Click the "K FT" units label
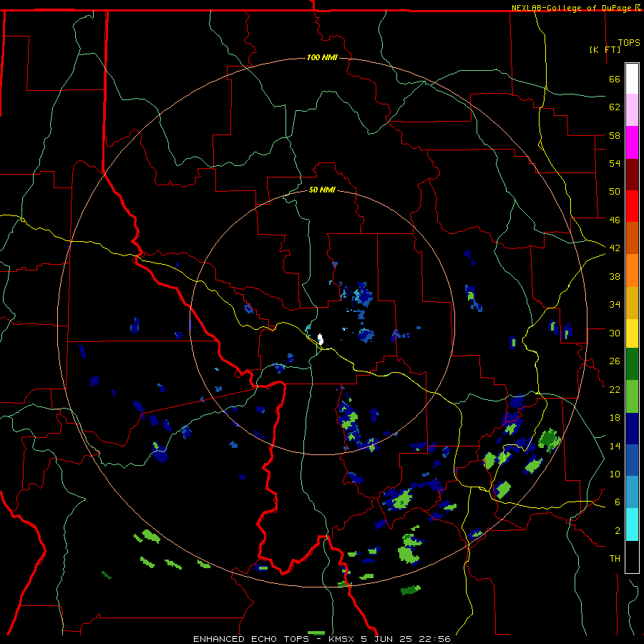 click(x=605, y=49)
